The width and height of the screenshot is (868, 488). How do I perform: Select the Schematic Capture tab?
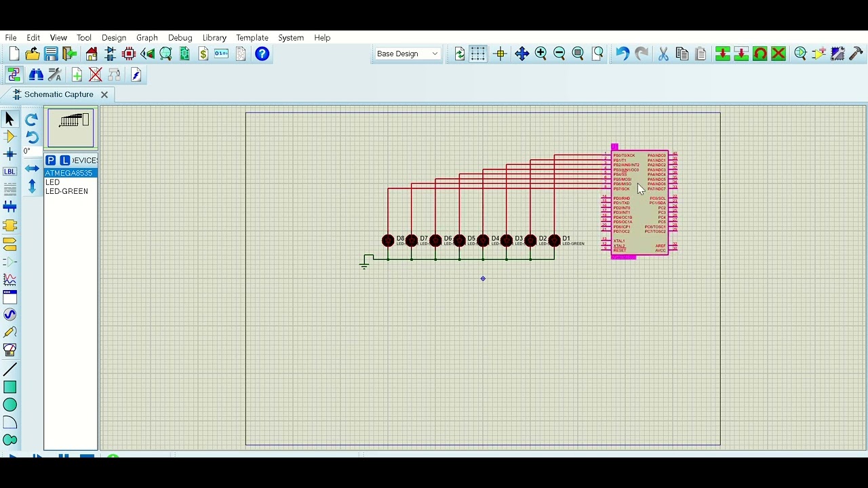(59, 95)
